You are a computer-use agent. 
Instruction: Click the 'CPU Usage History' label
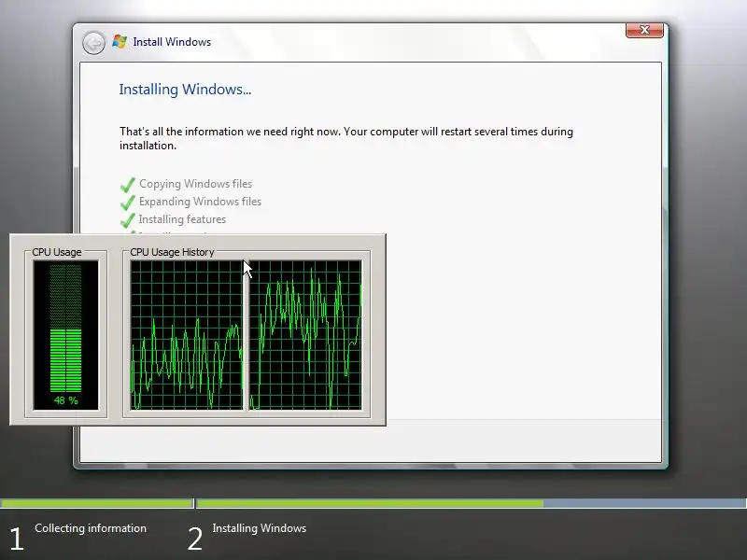pyautogui.click(x=172, y=252)
